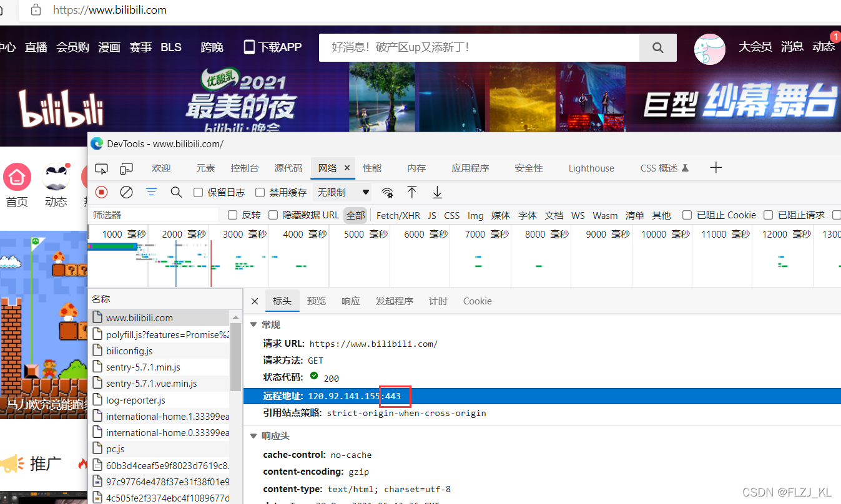Filter requests by WS type
Viewport: 841px width, 504px height.
pyautogui.click(x=578, y=215)
